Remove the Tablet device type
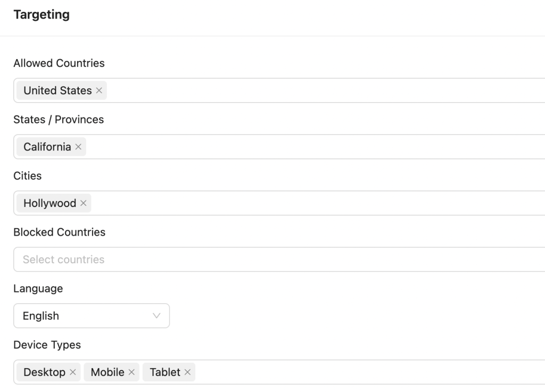The height and width of the screenshot is (392, 545). tap(187, 372)
